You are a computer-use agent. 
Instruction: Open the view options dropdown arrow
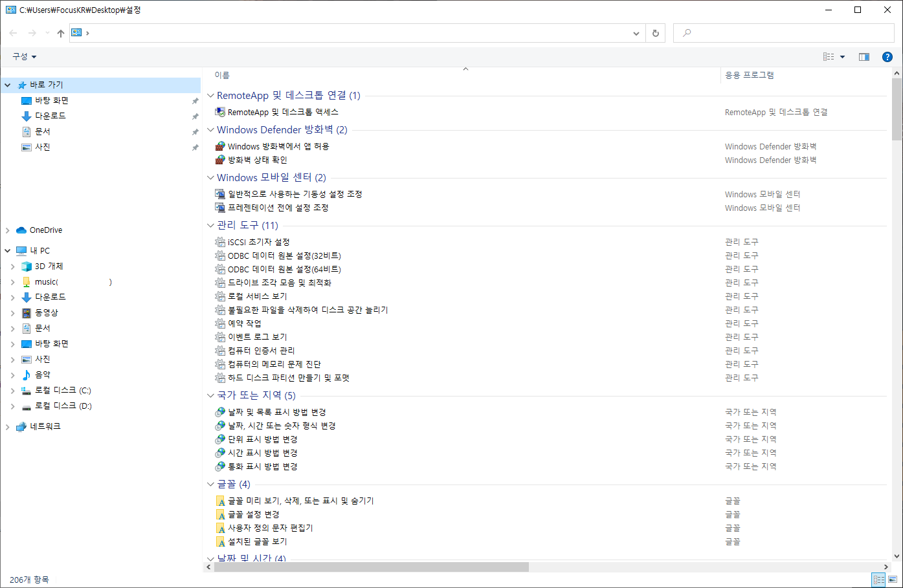(842, 57)
